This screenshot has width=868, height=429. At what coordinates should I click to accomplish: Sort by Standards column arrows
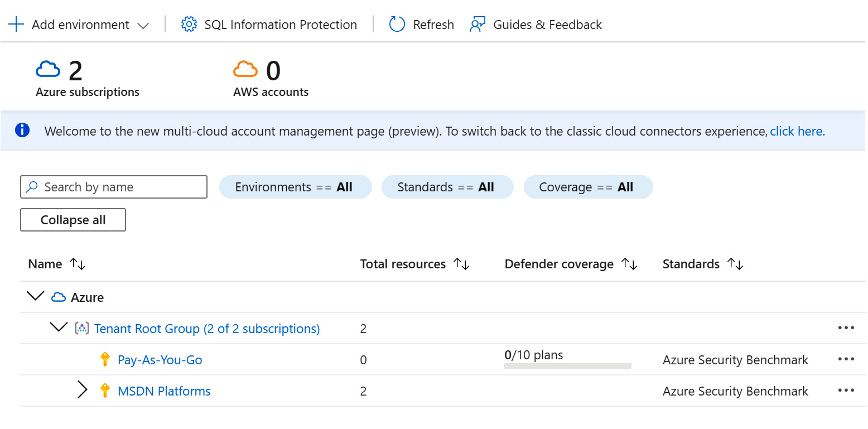coord(735,264)
